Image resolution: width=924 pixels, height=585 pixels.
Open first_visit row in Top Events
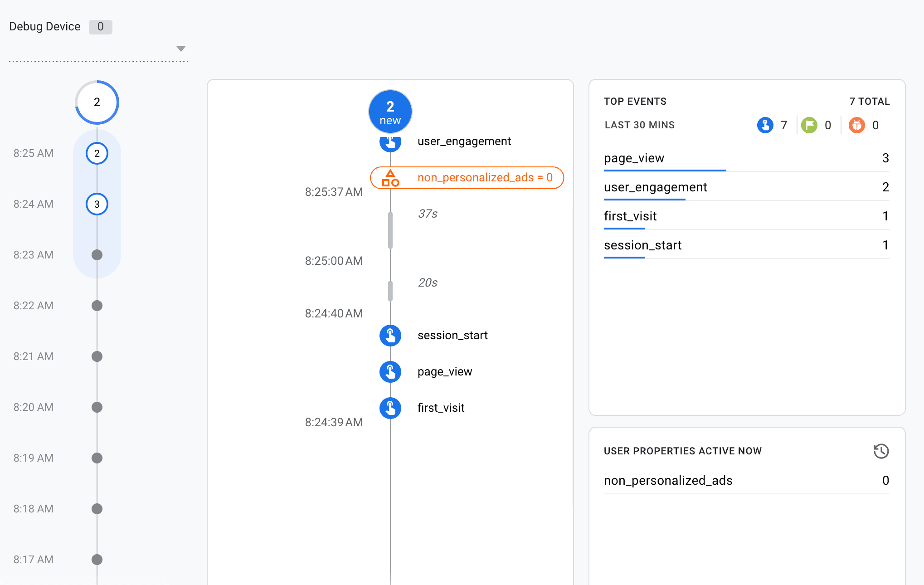[x=630, y=216]
